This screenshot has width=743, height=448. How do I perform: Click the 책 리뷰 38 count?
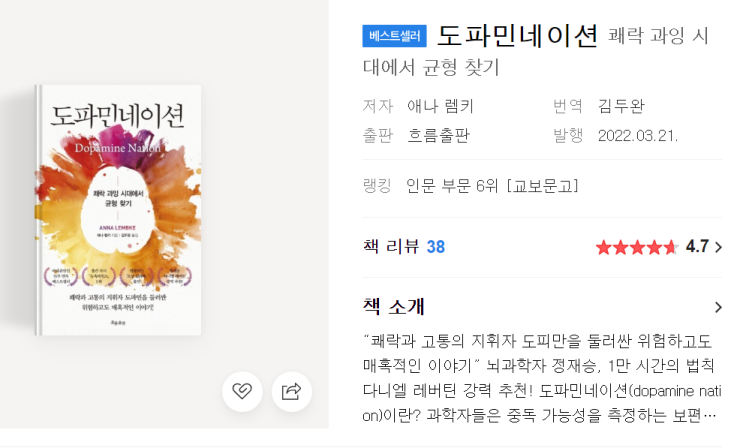click(435, 247)
